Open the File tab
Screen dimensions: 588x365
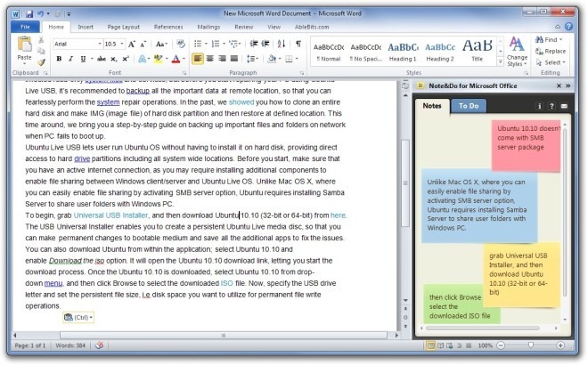[26, 27]
